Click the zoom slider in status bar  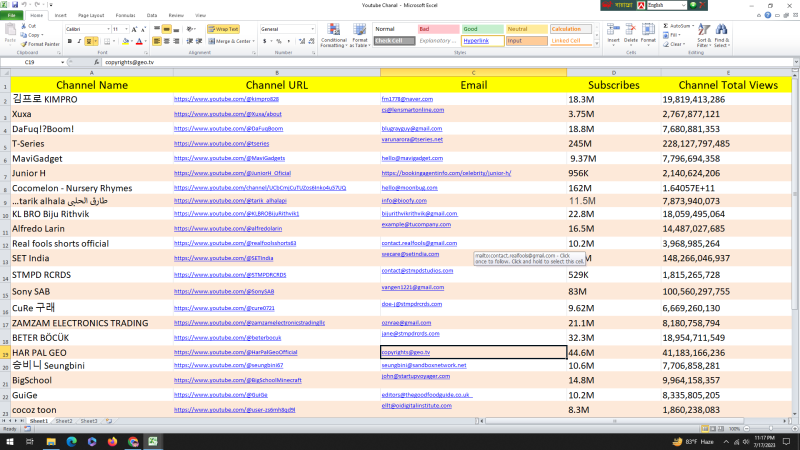tap(771, 429)
